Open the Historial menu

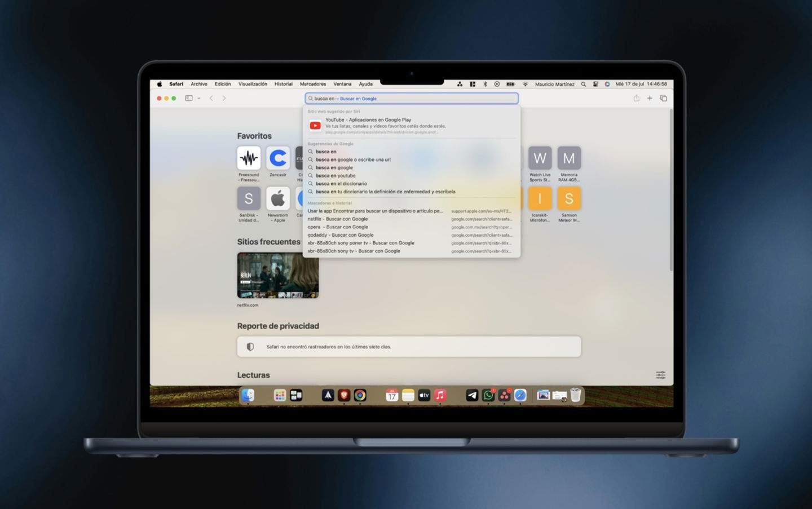[x=283, y=83]
